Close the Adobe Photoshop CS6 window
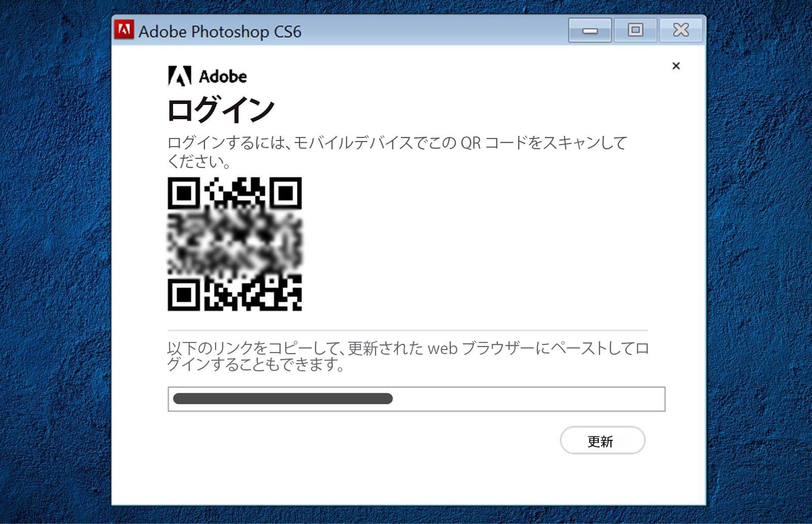 coord(681,30)
